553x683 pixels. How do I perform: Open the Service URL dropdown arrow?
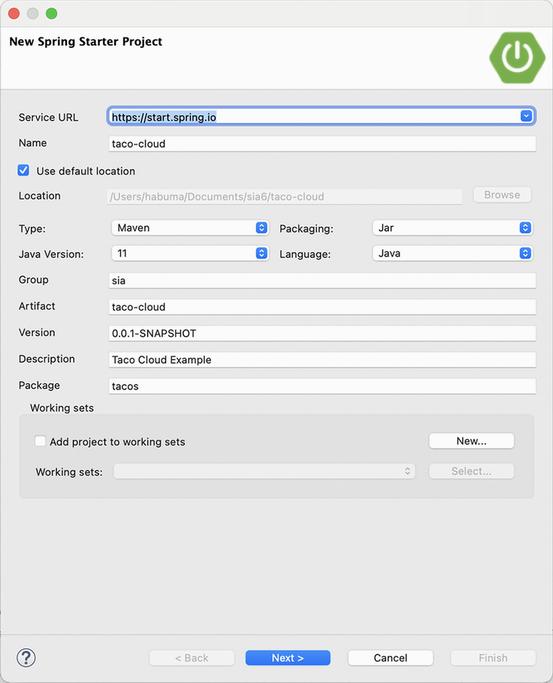[x=526, y=116]
